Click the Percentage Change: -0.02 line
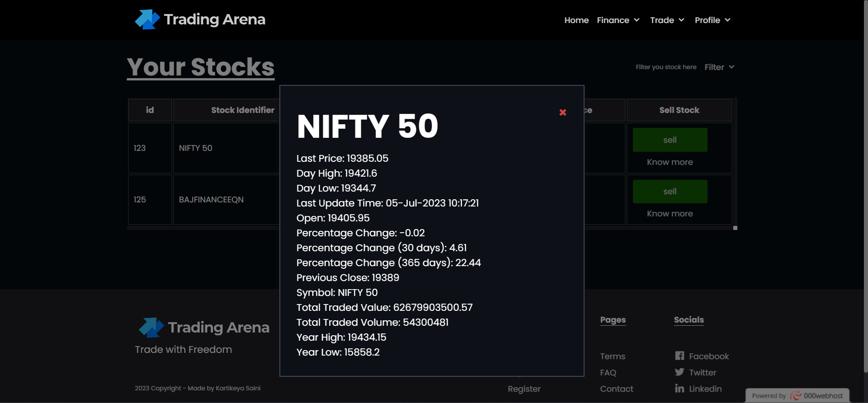 coord(361,233)
